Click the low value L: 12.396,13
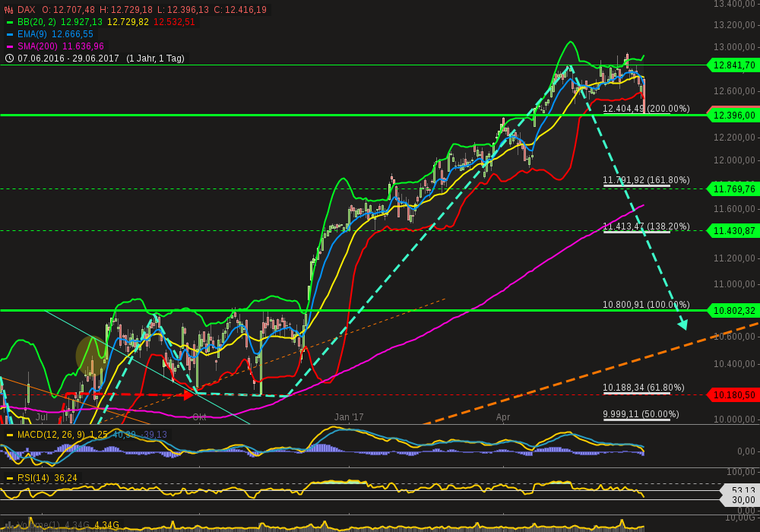The height and width of the screenshot is (532, 760). pyautogui.click(x=182, y=10)
